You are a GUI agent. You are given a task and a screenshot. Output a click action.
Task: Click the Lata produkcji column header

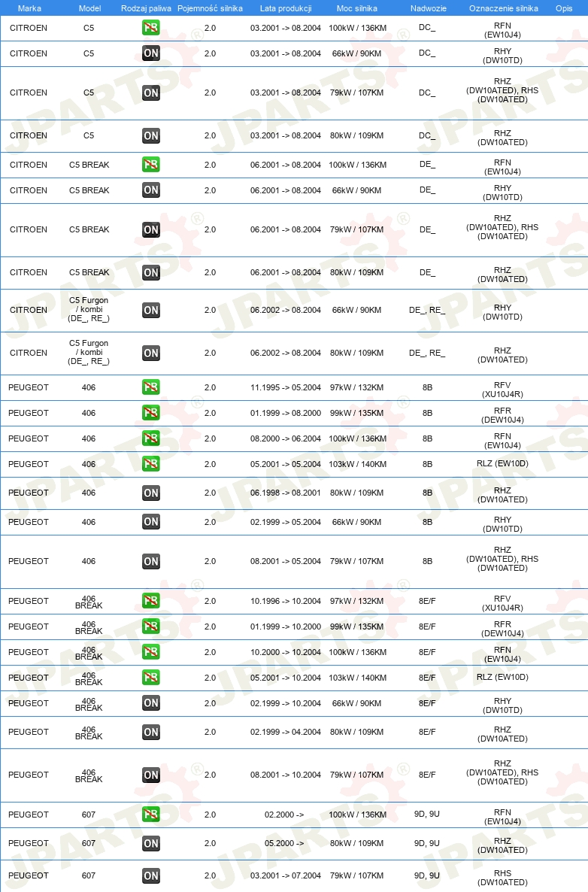tap(286, 8)
